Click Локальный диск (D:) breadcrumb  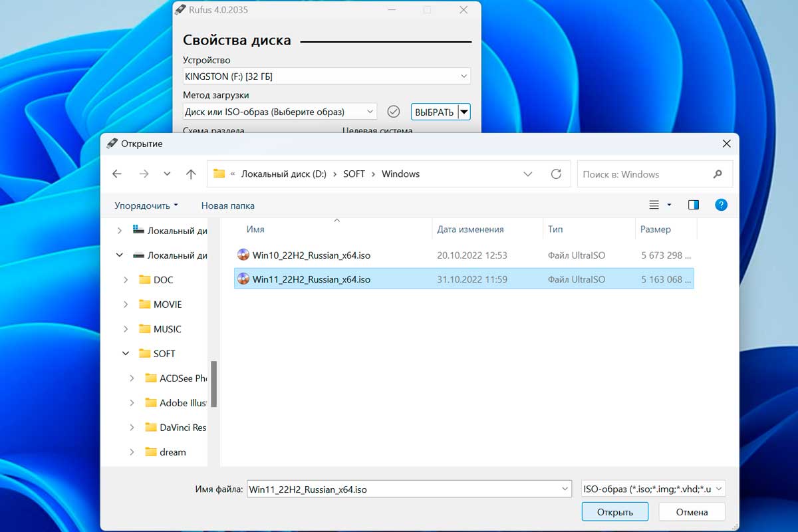pyautogui.click(x=284, y=174)
